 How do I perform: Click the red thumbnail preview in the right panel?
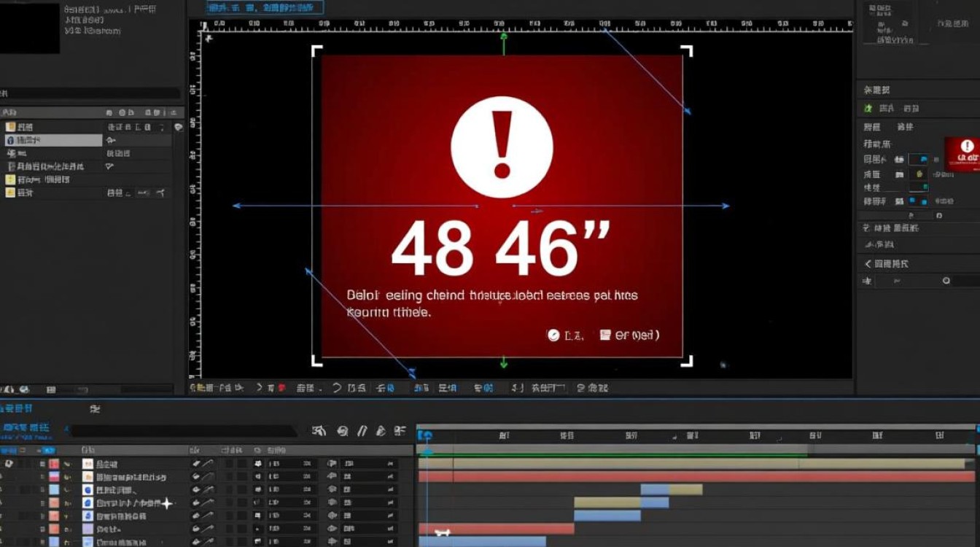(x=962, y=154)
